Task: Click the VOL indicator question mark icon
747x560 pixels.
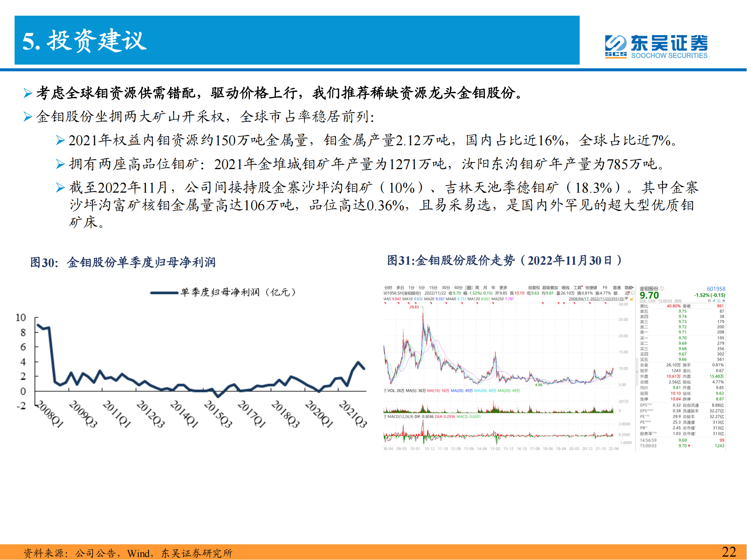Action: [x=385, y=391]
